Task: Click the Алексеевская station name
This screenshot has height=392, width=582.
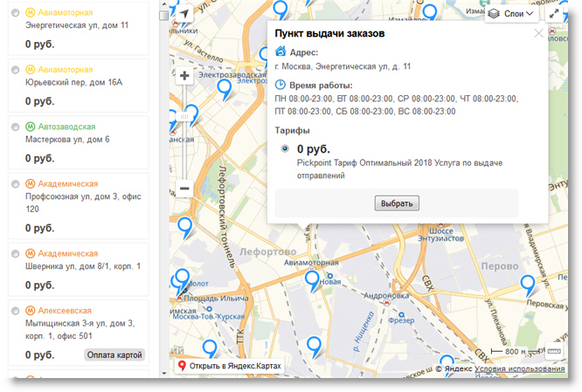Action: 65,311
